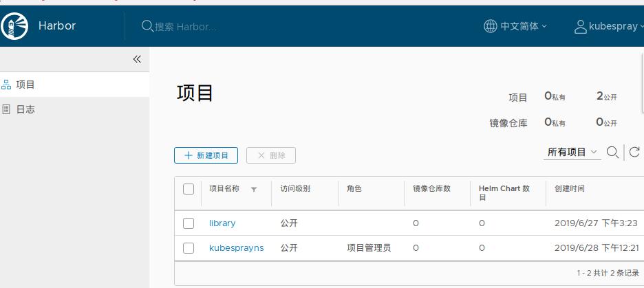Refresh the project list

click(634, 152)
